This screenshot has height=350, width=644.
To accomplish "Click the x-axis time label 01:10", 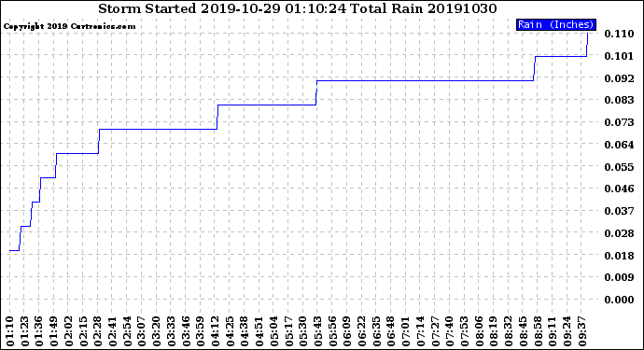I will (10, 331).
